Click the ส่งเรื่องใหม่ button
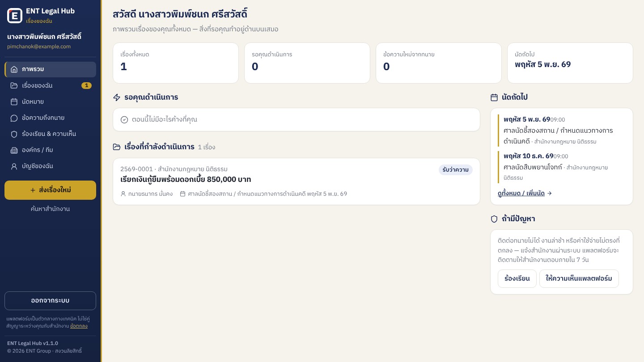The image size is (644, 362). tap(51, 190)
